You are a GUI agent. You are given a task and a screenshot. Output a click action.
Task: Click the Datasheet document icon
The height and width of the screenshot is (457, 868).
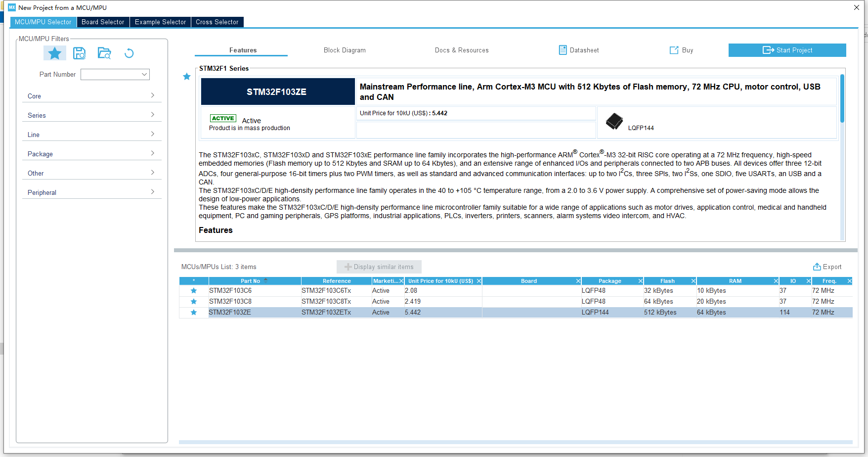563,50
